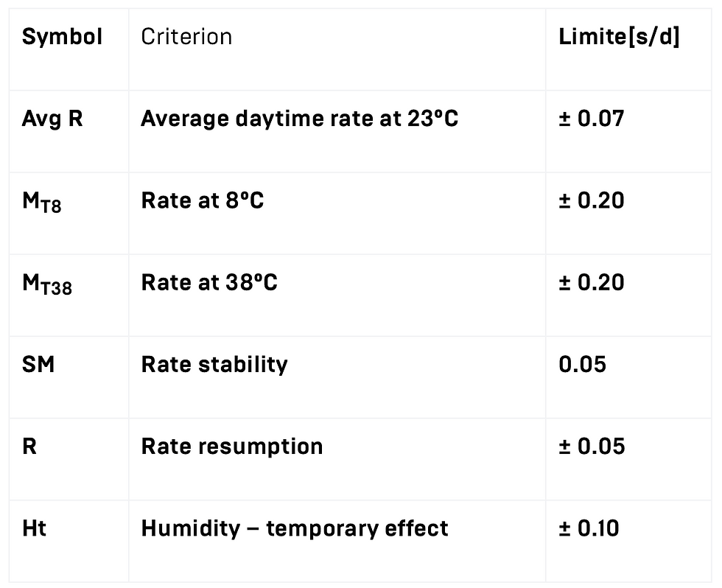Click the ± 0.20 limit for MT38
This screenshot has height=588, width=722.
pyautogui.click(x=591, y=282)
